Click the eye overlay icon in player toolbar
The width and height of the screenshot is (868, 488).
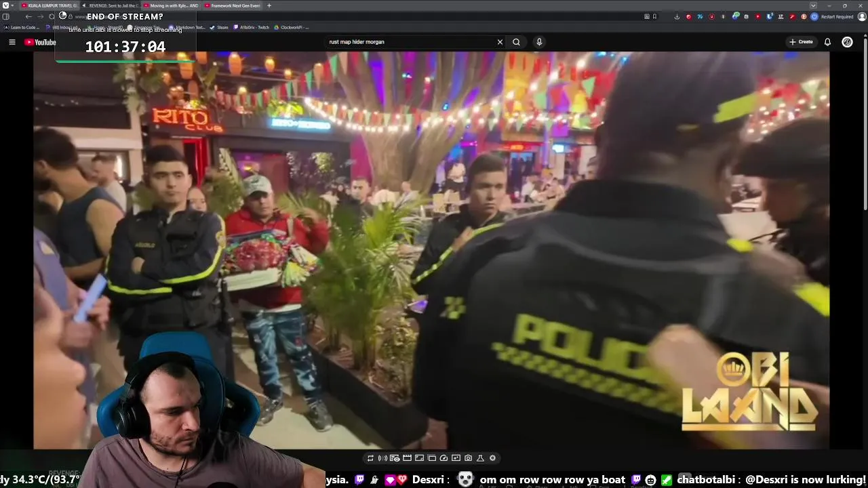(395, 458)
